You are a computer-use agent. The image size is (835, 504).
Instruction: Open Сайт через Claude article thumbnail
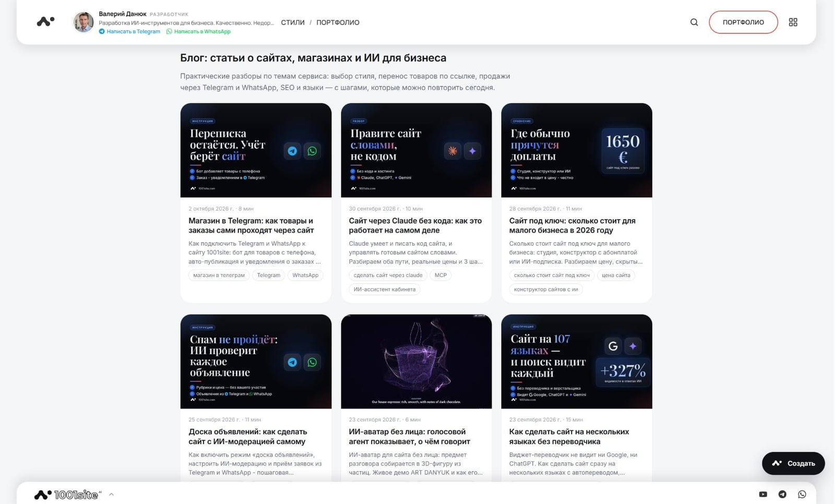(416, 150)
